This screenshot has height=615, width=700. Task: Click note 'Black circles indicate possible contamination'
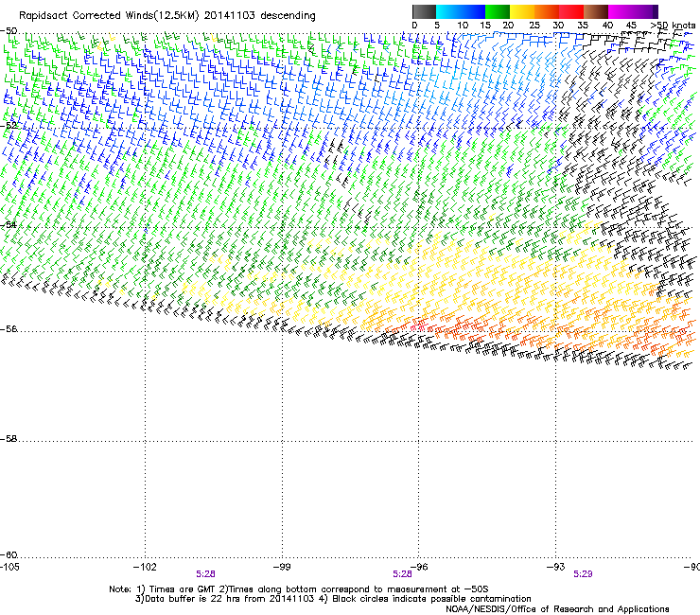pos(431,599)
